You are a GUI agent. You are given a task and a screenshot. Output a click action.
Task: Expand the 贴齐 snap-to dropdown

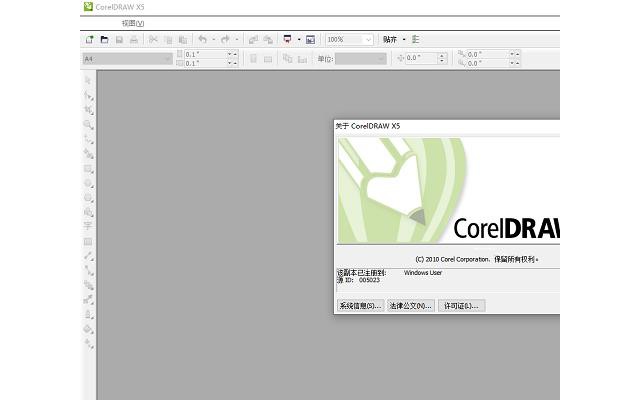coord(404,39)
